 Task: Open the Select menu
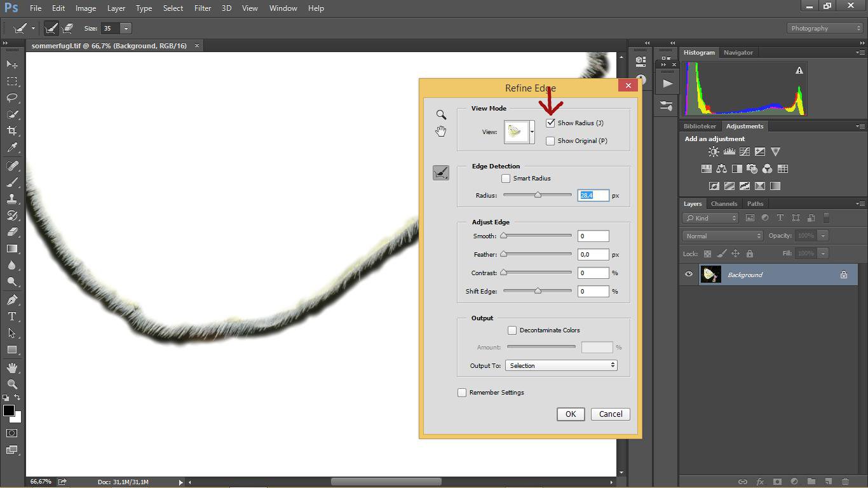(x=173, y=8)
